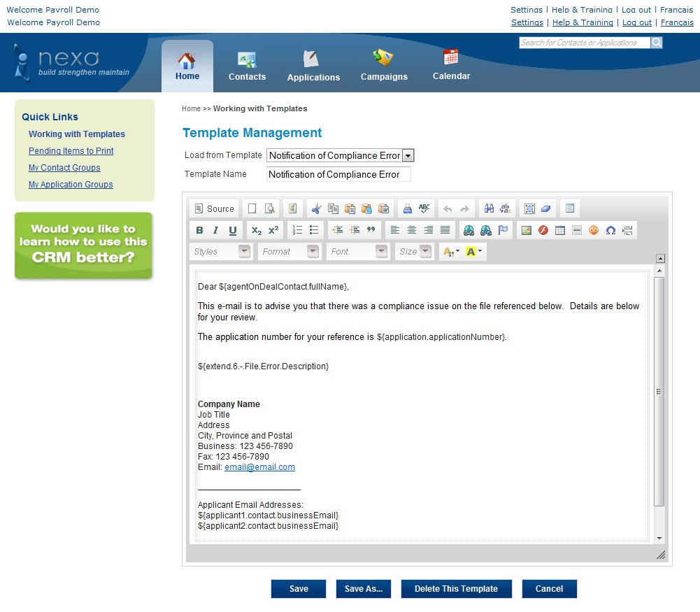Toggle subscript formatting
The height and width of the screenshot is (612, 700).
point(256,230)
